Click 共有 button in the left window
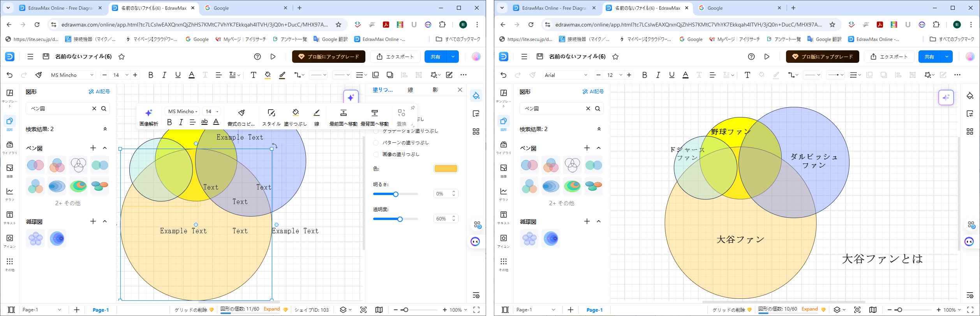This screenshot has width=980, height=316. pos(436,57)
